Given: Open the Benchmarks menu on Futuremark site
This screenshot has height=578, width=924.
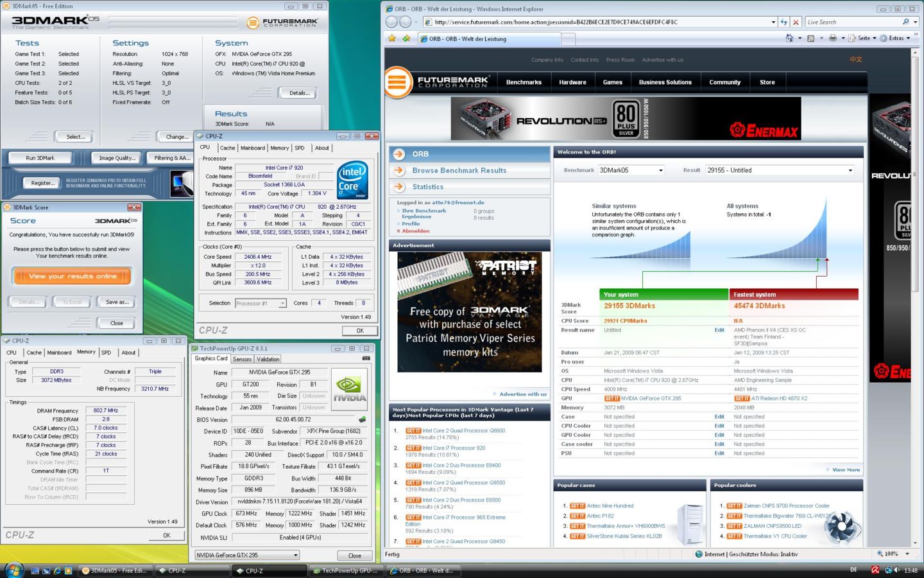Looking at the screenshot, I should (x=524, y=82).
